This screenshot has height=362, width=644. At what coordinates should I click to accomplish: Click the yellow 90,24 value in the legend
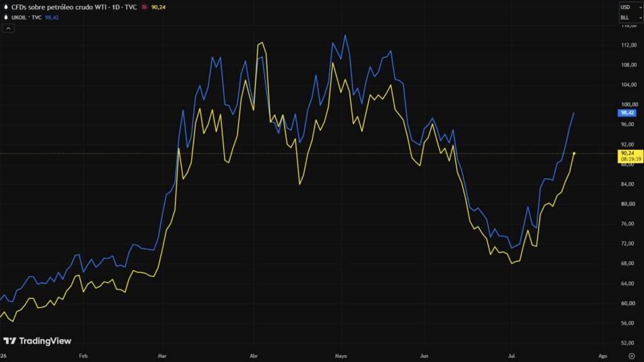click(158, 7)
